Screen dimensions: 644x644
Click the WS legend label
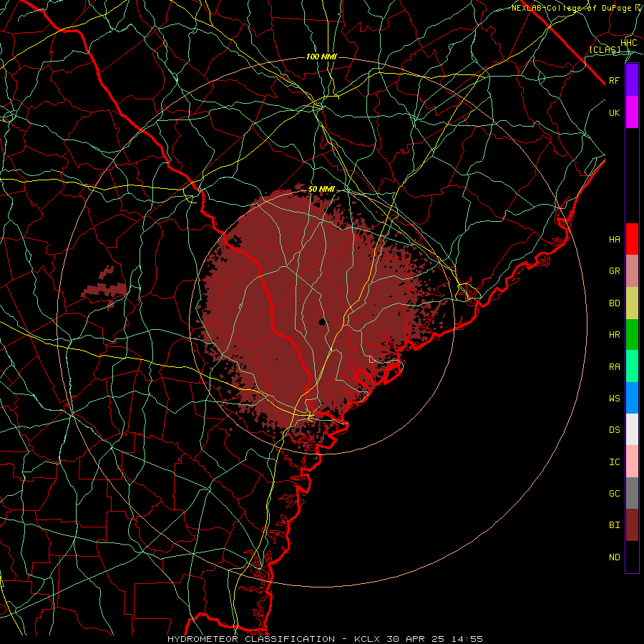point(615,398)
